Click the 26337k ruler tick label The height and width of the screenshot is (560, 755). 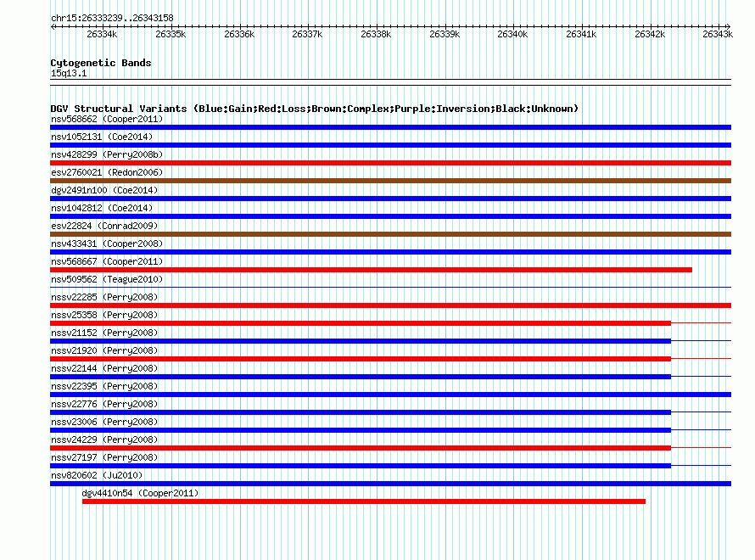[x=307, y=34]
